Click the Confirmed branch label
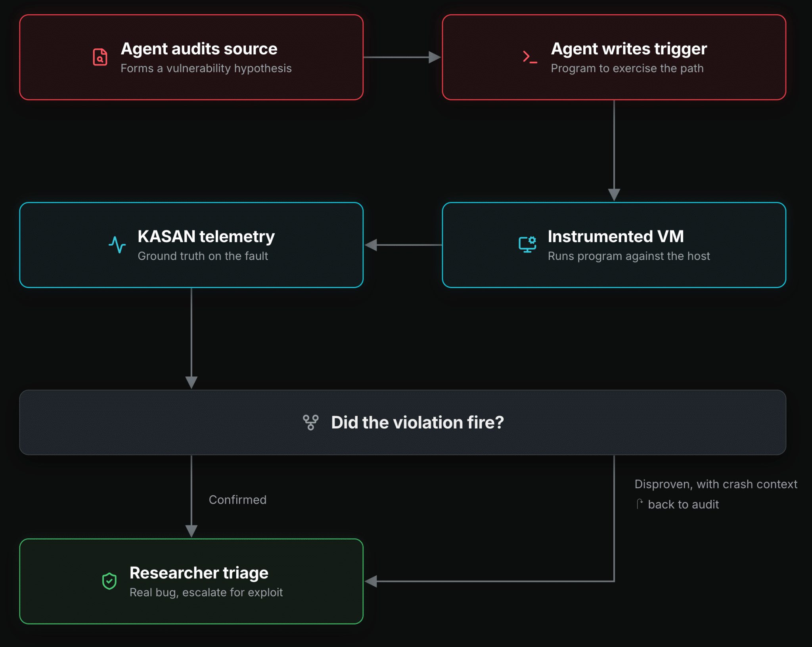The width and height of the screenshot is (812, 647). (x=237, y=500)
